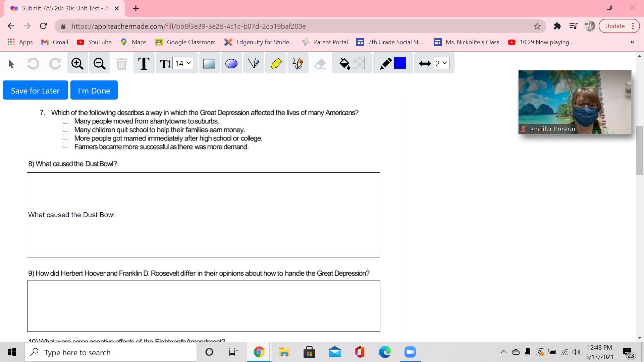Click the zoom in magnifier
This screenshot has height=362, width=644.
77,63
